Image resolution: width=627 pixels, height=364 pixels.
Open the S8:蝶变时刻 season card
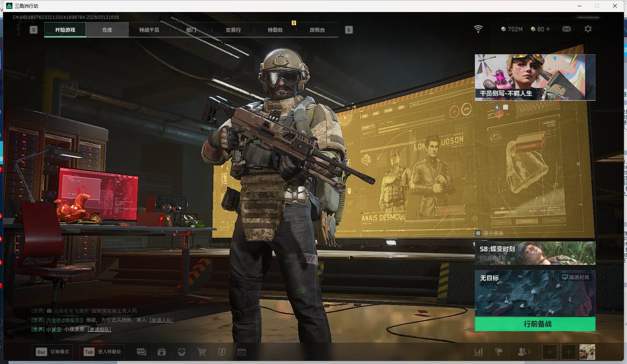[x=535, y=253]
